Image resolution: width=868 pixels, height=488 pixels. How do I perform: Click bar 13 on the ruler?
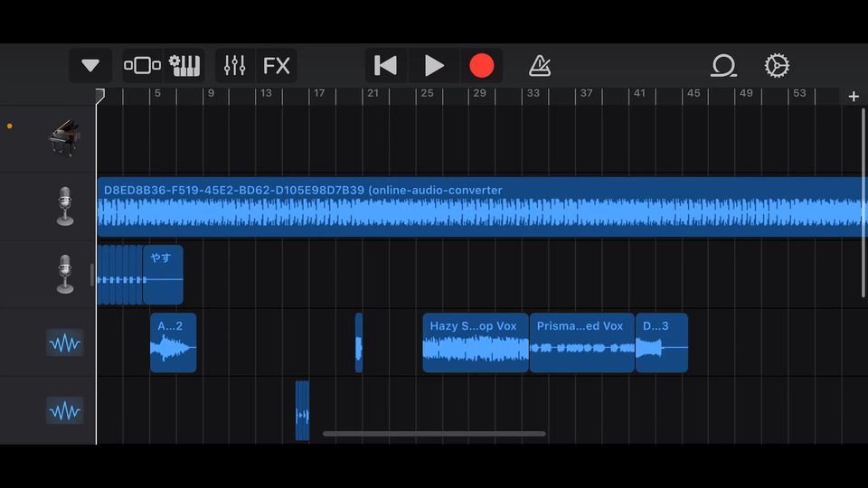(266, 93)
